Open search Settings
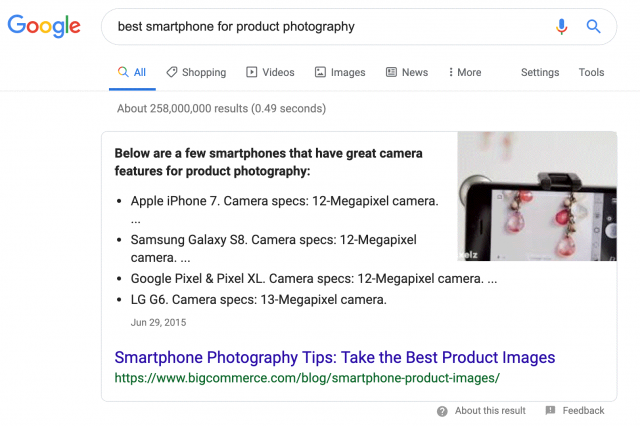640x426 pixels. [540, 72]
